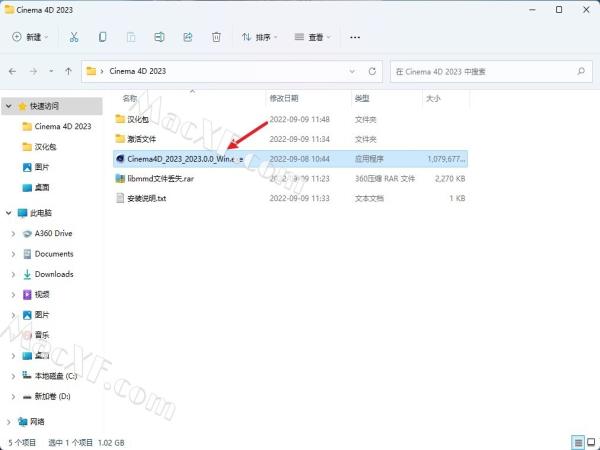Open 新加卷 (D:) drive
This screenshot has width=600, height=450.
tap(52, 396)
